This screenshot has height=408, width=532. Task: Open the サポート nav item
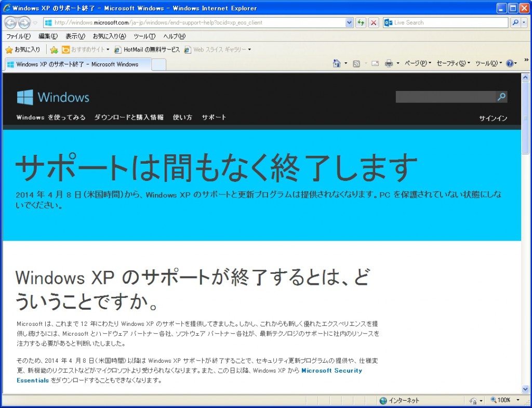pyautogui.click(x=214, y=117)
